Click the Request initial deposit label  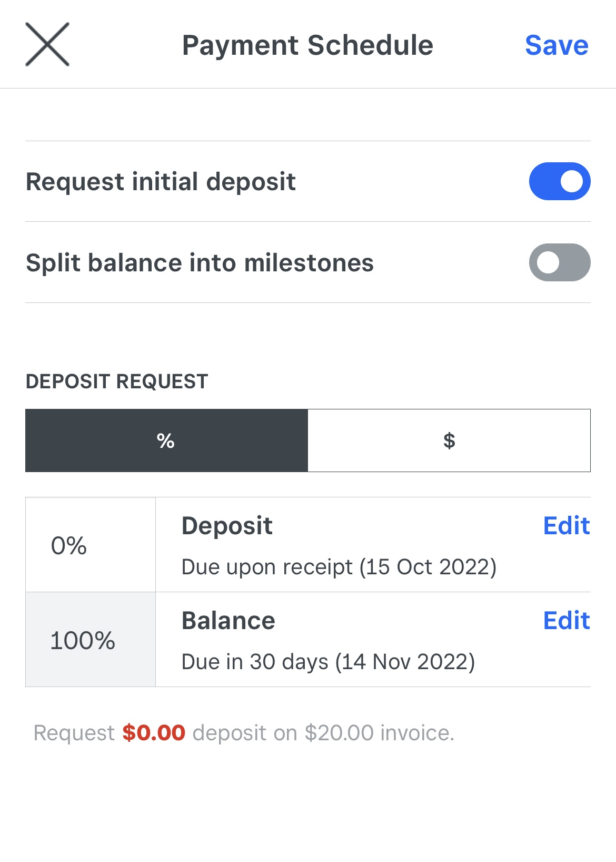(161, 182)
